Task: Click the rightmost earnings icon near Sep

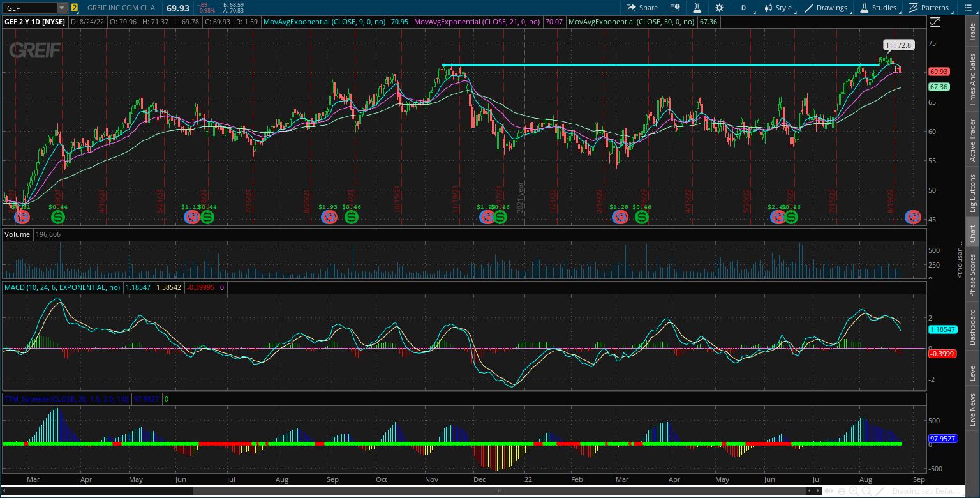Action: pos(913,217)
